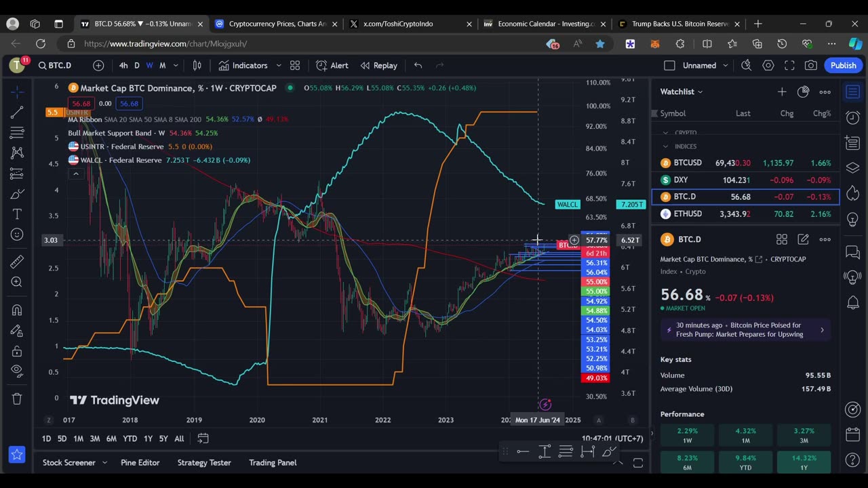This screenshot has height=488, width=868.
Task: Open the help center question icon
Action: click(852, 462)
